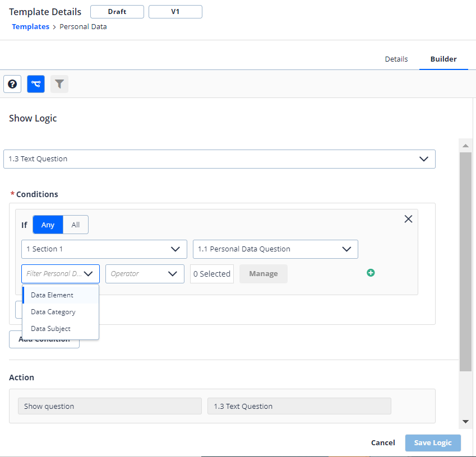
Task: Switch to the Details tab
Action: [x=396, y=59]
